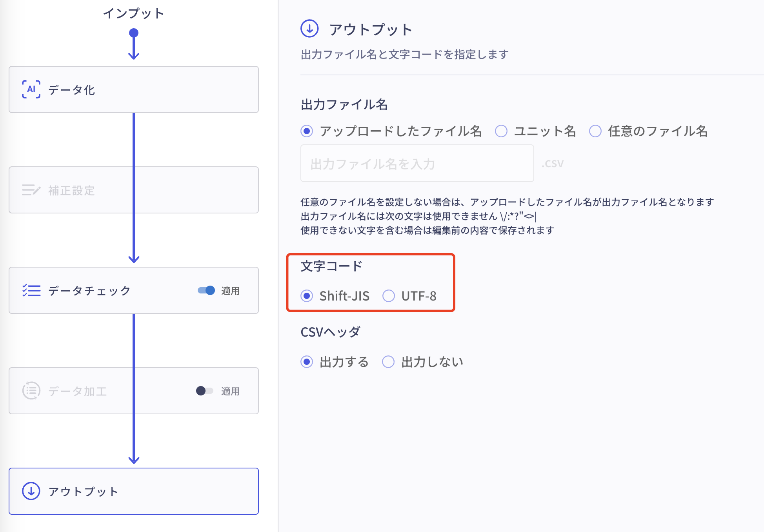The image size is (764, 532).
Task: Enable the データ加工 適用 switch
Action: 205,391
